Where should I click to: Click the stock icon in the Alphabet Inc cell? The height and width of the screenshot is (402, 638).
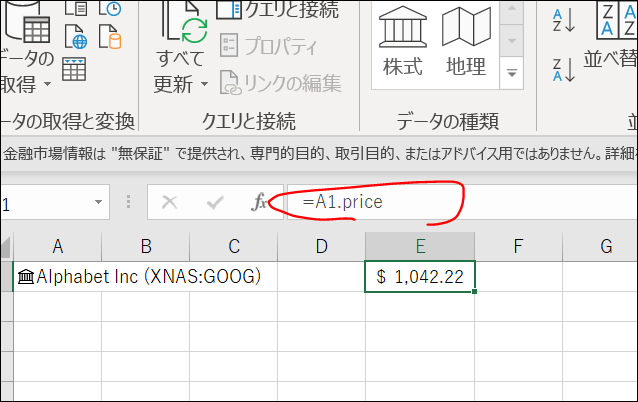point(26,277)
